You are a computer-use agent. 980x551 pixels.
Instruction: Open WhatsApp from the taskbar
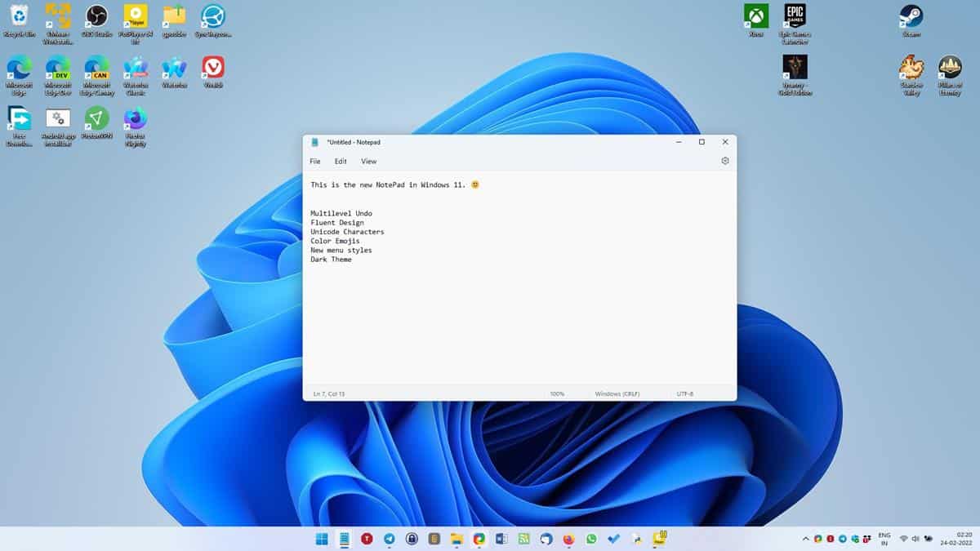tap(590, 539)
